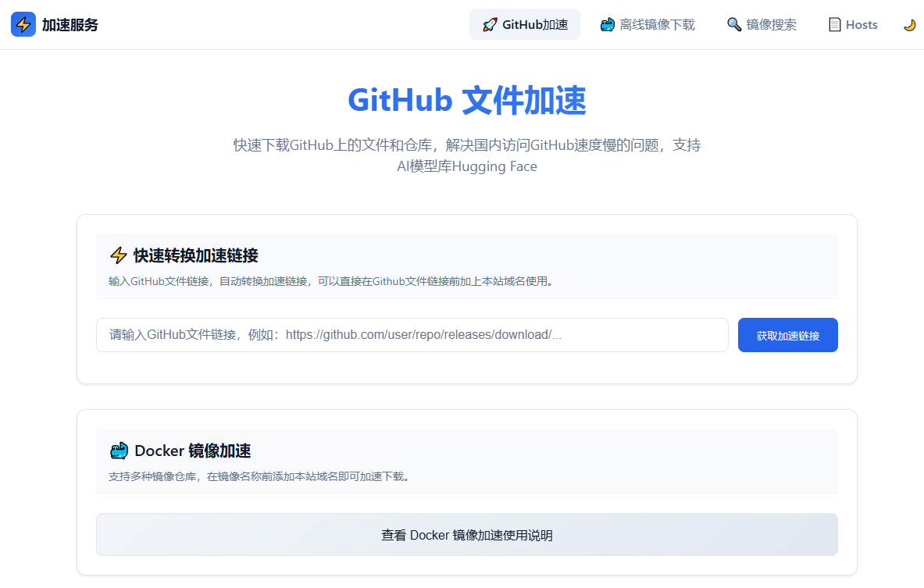924x588 pixels.
Task: Open the Hosts page label
Action: pos(862,25)
